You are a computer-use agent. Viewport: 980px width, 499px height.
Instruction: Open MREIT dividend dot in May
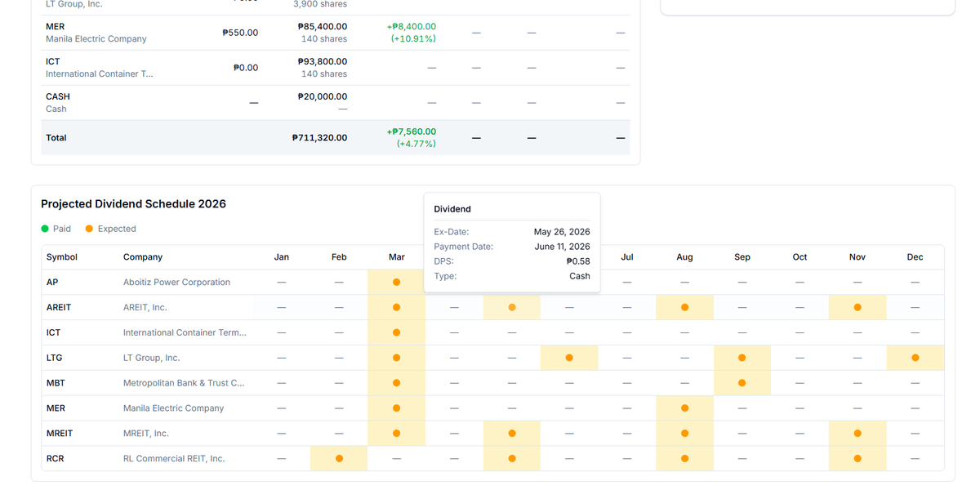pyautogui.click(x=512, y=433)
